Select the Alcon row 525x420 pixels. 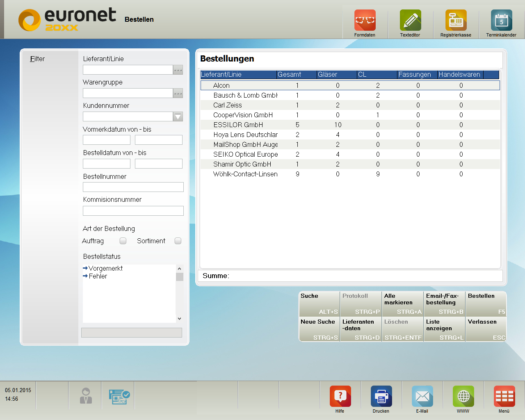(350, 85)
